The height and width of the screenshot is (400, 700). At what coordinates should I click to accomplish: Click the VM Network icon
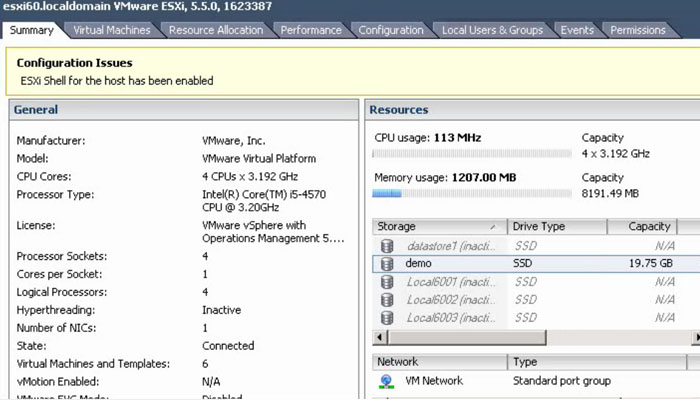coord(387,381)
